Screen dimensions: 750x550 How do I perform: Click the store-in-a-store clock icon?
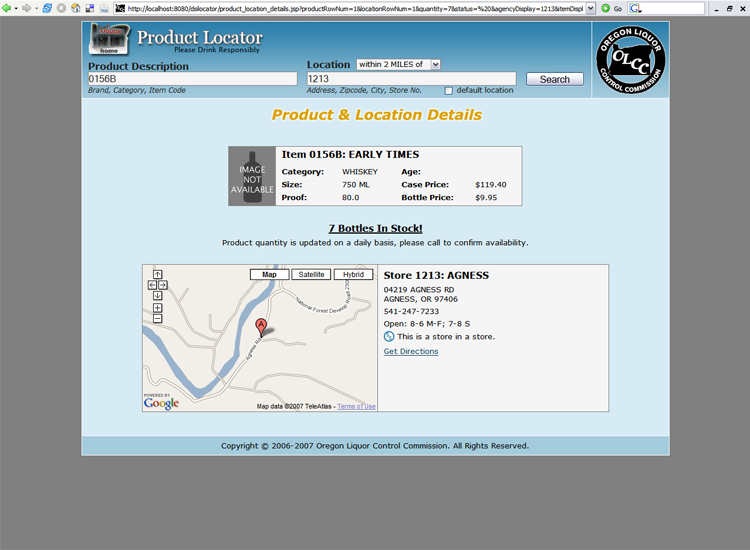tap(389, 337)
